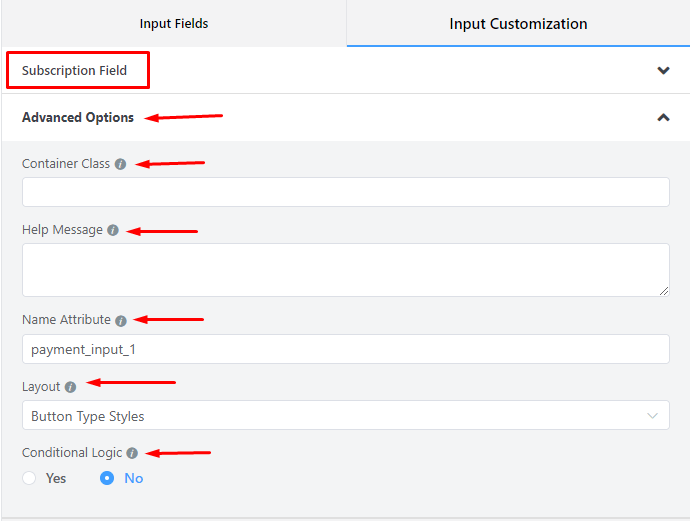Open the Layout dropdown menu
690x521 pixels.
point(345,415)
